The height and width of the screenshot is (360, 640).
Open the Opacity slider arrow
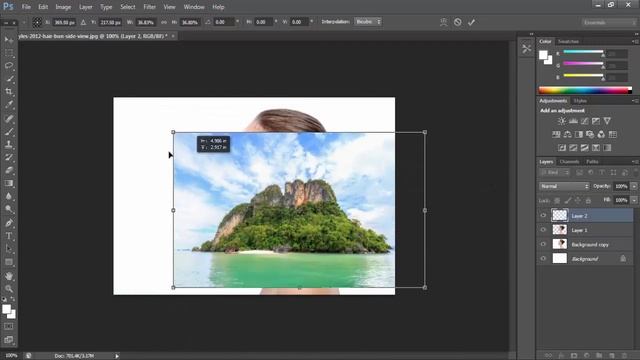tap(634, 186)
